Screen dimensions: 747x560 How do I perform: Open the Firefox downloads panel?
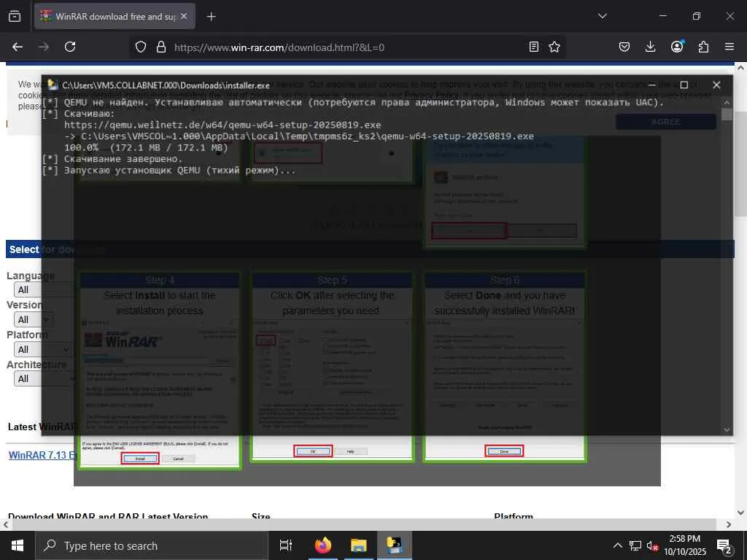650,47
